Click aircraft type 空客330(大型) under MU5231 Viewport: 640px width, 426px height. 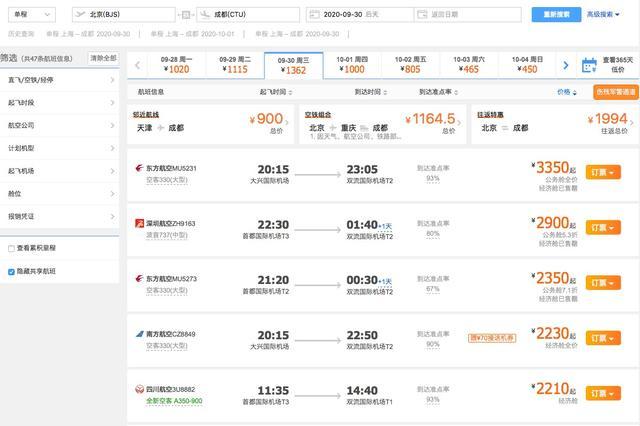point(167,180)
